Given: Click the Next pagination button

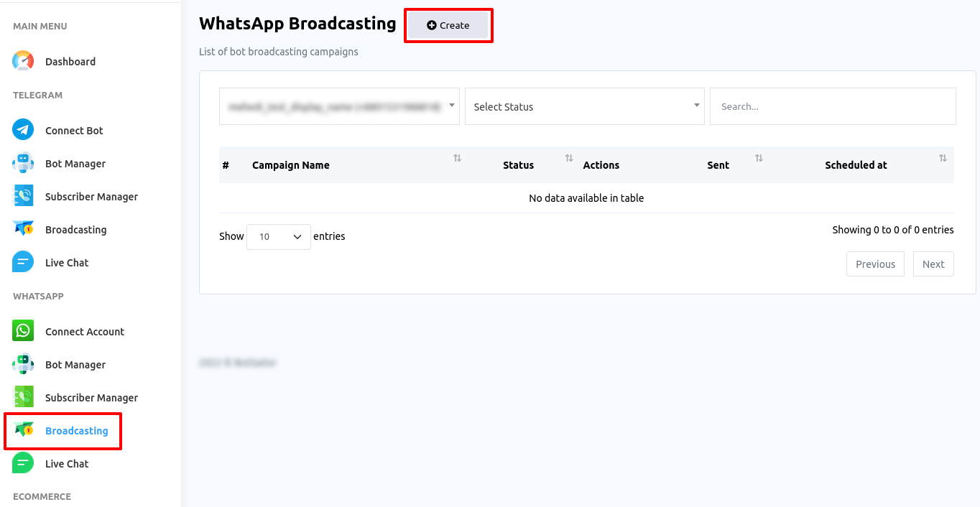Looking at the screenshot, I should (933, 264).
